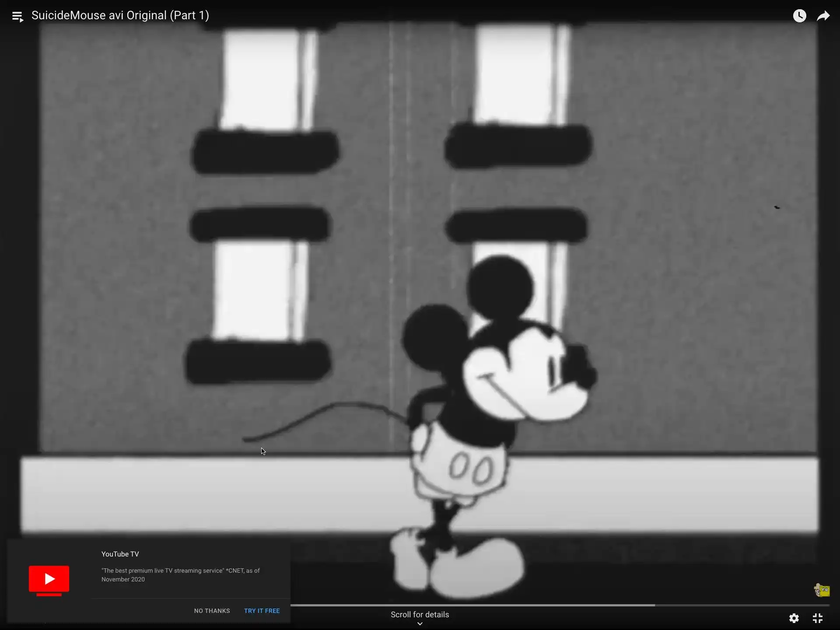This screenshot has width=840, height=630.
Task: Click the SuicideMouse avi video title
Action: (120, 15)
